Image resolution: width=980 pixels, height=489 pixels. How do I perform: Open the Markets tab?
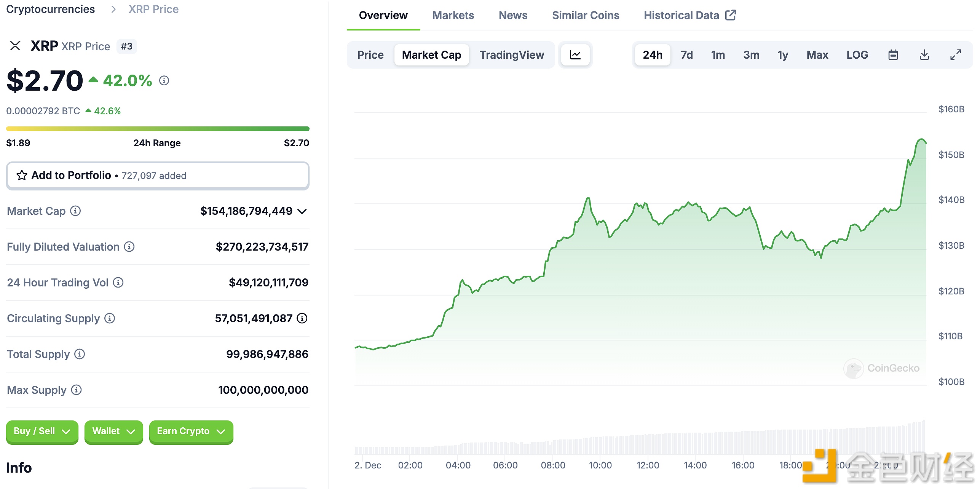coord(453,15)
